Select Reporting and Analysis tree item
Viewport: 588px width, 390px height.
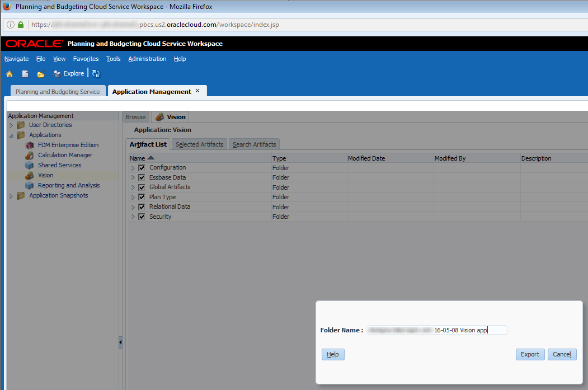pyautogui.click(x=69, y=185)
